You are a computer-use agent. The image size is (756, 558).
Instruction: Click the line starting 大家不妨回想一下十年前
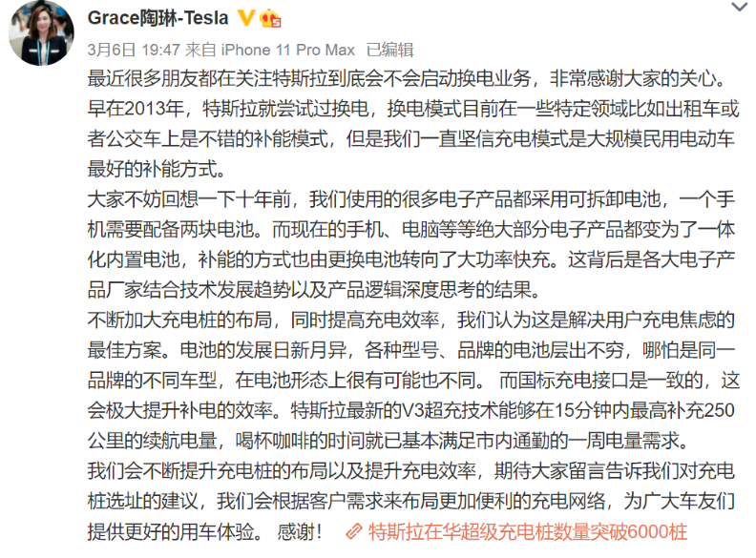[x=410, y=199]
